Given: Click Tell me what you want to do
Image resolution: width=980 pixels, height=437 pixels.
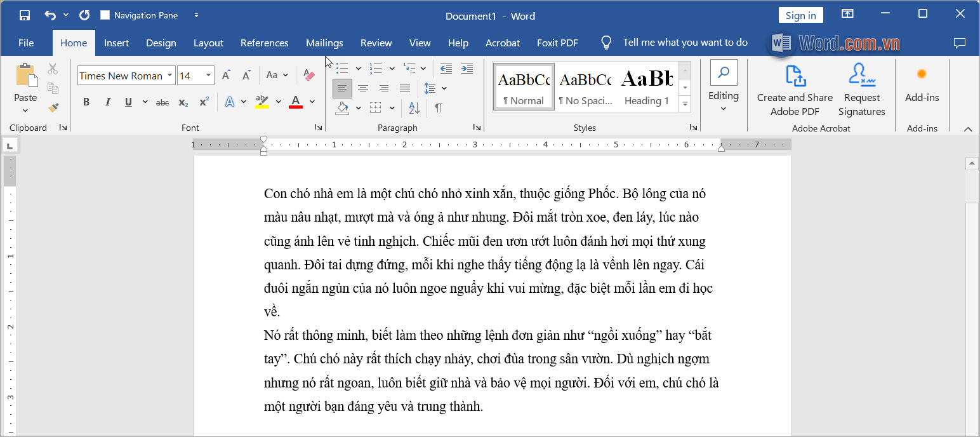Looking at the screenshot, I should [x=685, y=42].
